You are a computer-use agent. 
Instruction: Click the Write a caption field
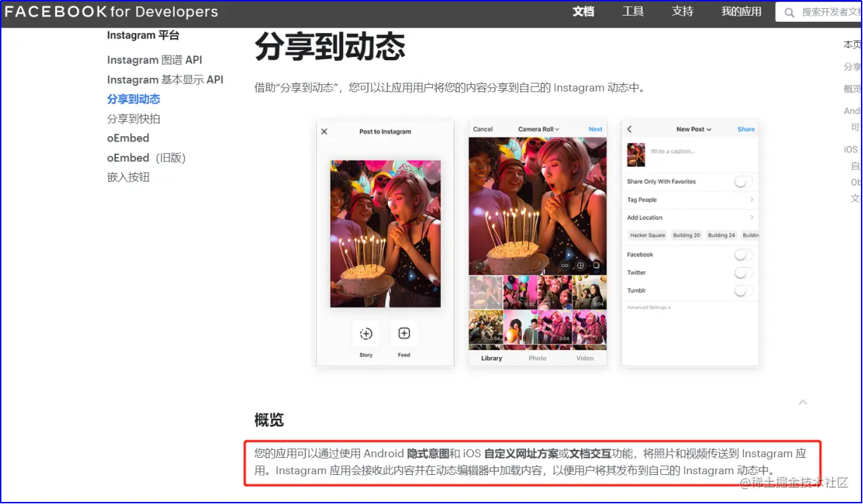point(673,151)
